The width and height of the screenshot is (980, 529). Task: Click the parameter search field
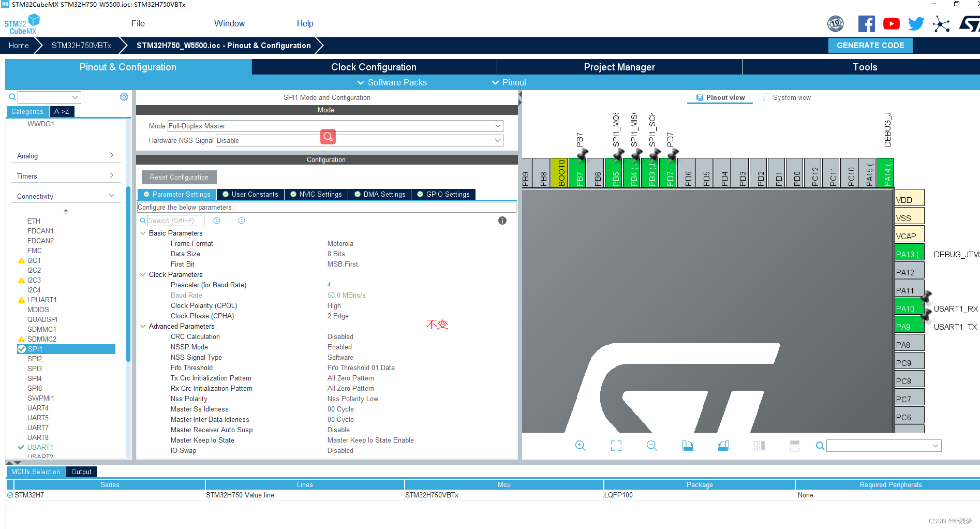click(175, 221)
